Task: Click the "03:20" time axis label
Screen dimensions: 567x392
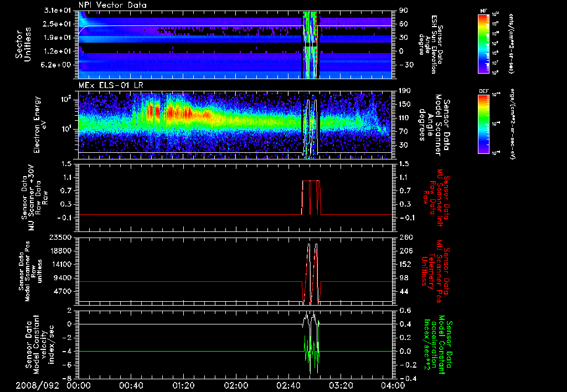Action: click(341, 385)
